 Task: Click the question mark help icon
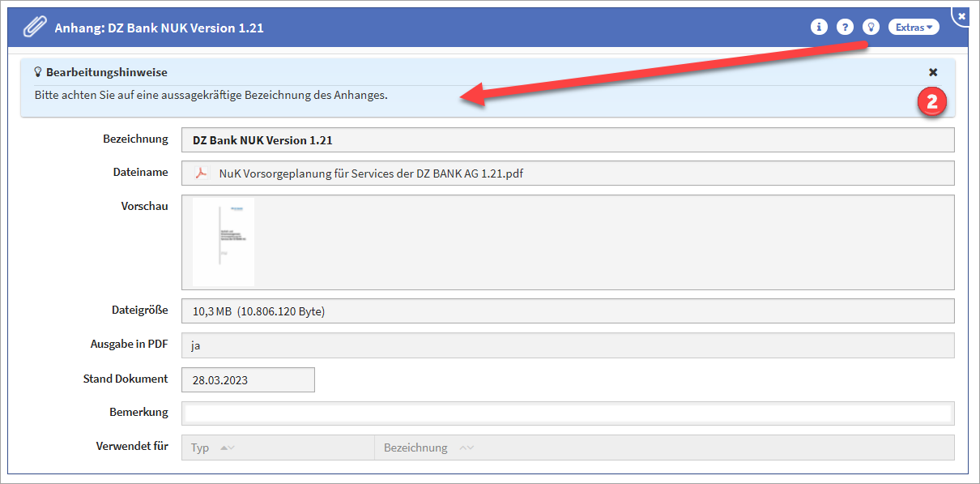(x=845, y=27)
